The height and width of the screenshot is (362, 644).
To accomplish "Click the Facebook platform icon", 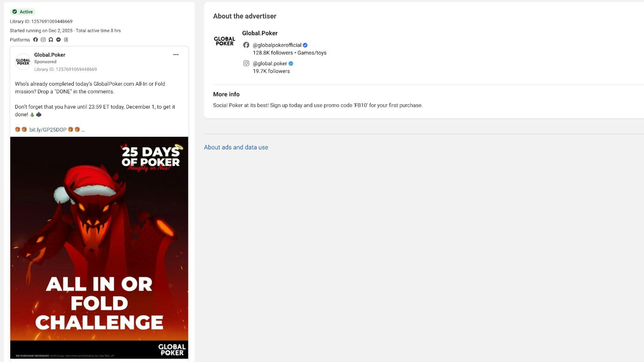I will tap(35, 40).
